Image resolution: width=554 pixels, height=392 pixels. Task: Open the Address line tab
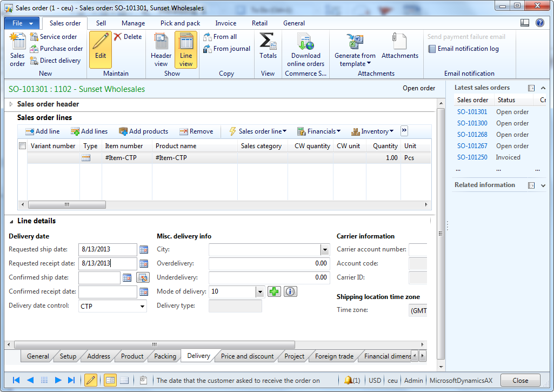tap(98, 356)
